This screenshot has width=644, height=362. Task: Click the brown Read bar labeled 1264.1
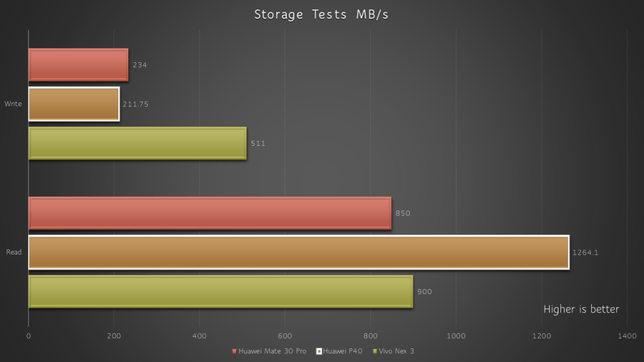299,253
